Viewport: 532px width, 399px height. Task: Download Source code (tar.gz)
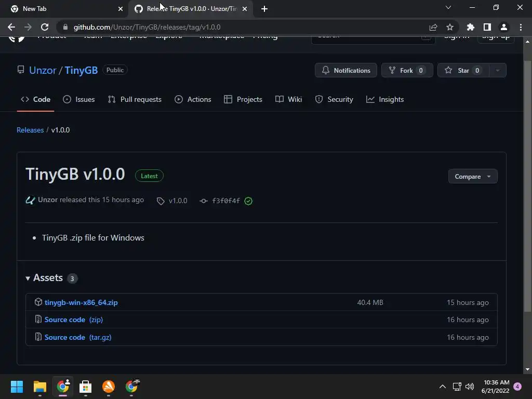[78, 337]
